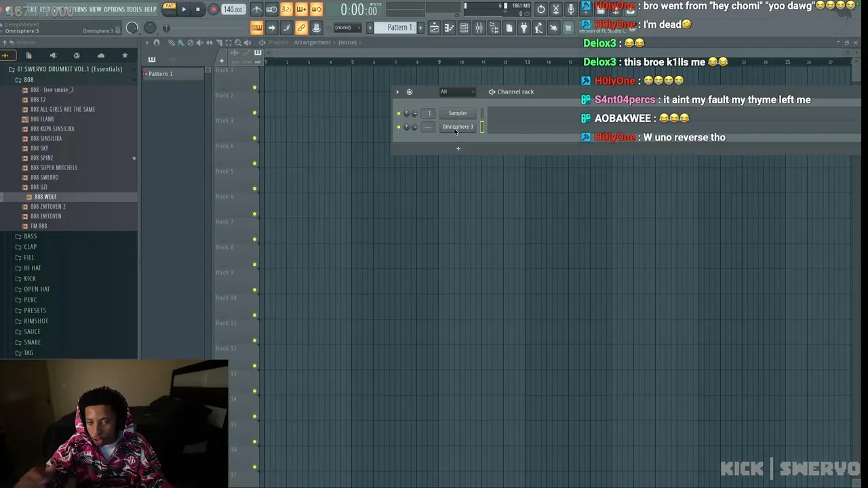Open the Sampler channel
The image size is (868, 488).
[458, 113]
